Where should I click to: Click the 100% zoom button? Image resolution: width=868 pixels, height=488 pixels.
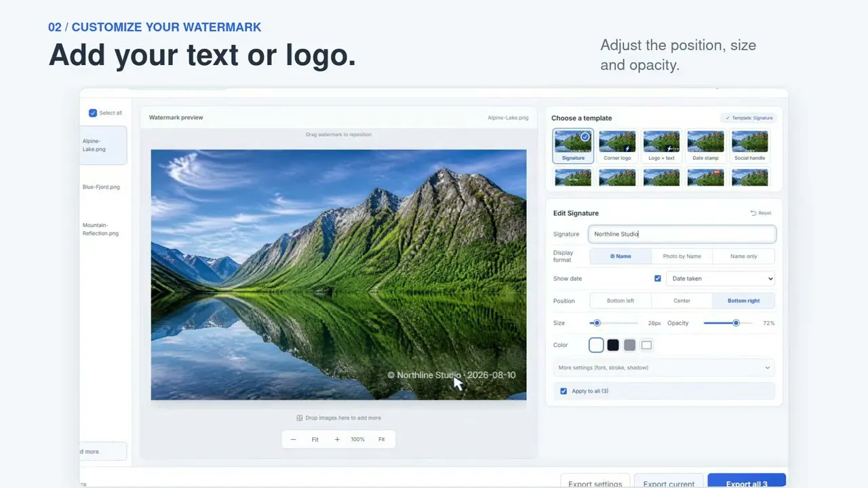tap(357, 439)
